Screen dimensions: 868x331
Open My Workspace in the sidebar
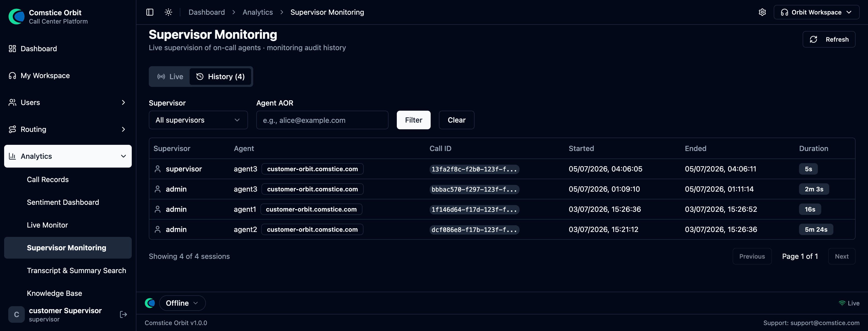coord(68,76)
